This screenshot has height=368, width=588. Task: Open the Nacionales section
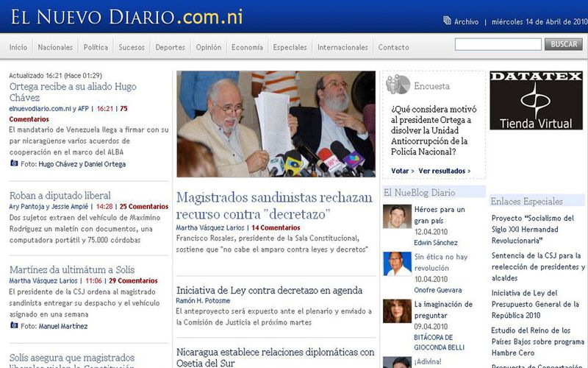tap(55, 47)
